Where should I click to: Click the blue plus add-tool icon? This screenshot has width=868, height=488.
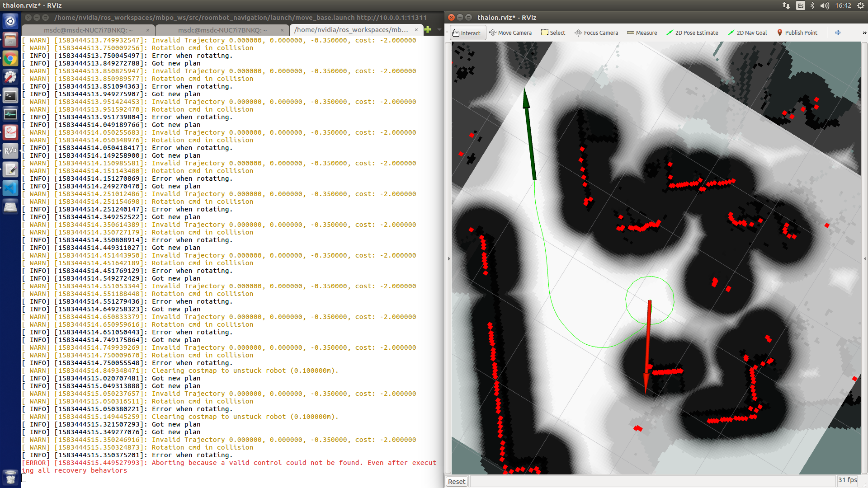(x=838, y=33)
